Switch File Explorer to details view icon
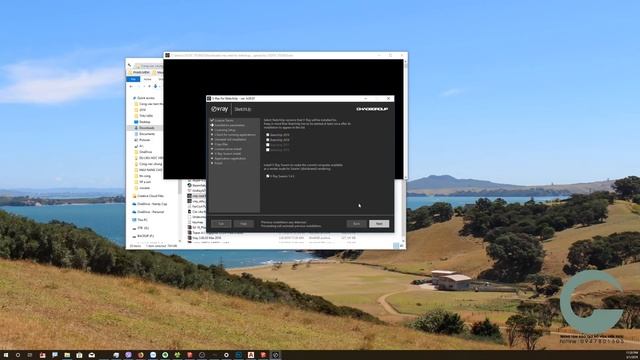Image resolution: width=640 pixels, height=360 pixels. [x=396, y=245]
